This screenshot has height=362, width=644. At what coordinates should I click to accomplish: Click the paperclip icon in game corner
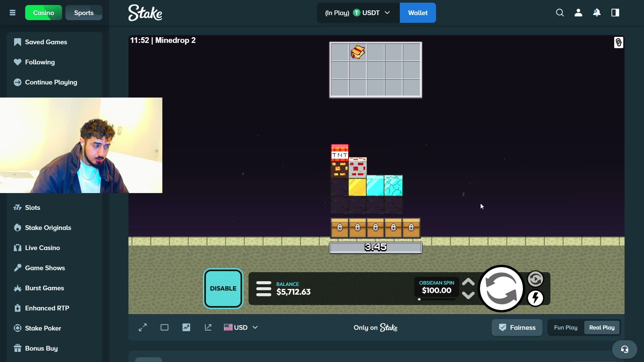[619, 43]
